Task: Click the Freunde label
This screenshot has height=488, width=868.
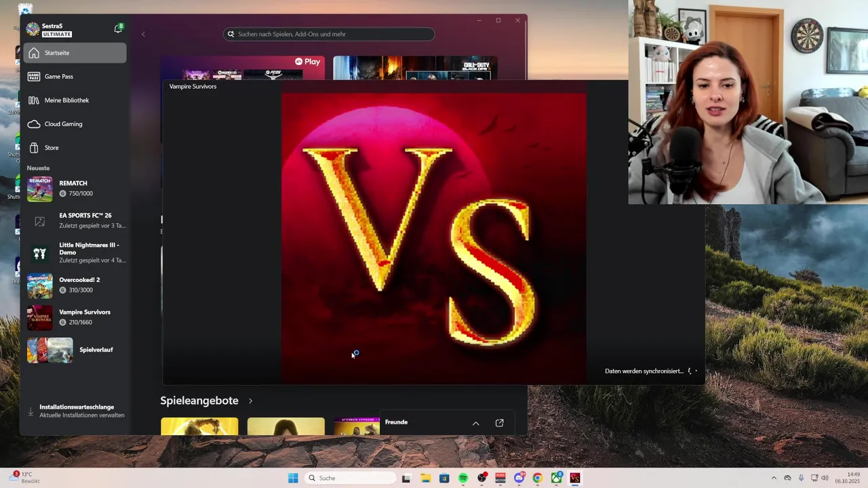Action: [396, 422]
